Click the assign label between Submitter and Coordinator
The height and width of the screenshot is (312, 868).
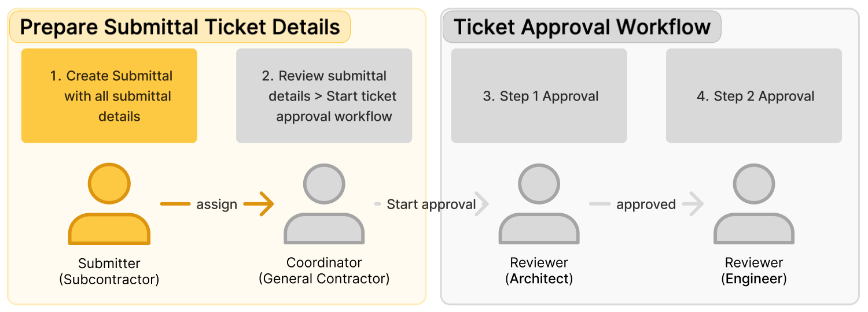click(217, 205)
